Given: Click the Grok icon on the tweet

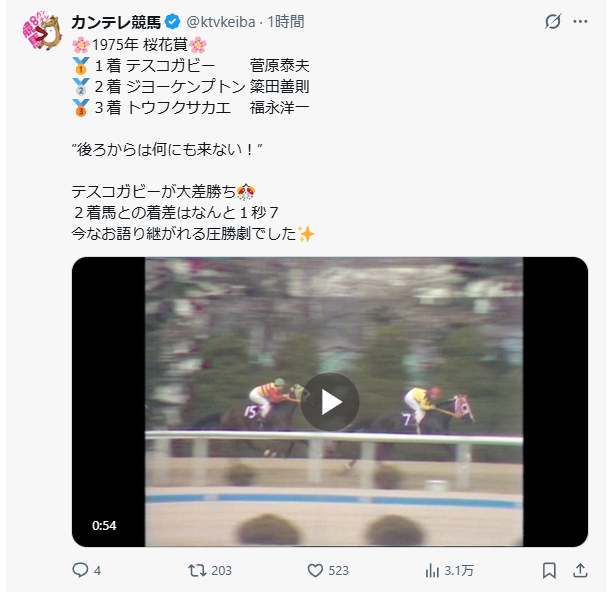Looking at the screenshot, I should click(x=552, y=22).
